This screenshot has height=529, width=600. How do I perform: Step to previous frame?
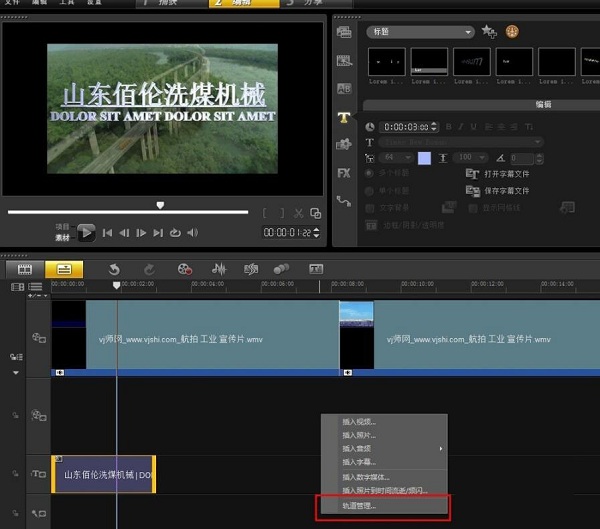click(x=124, y=233)
